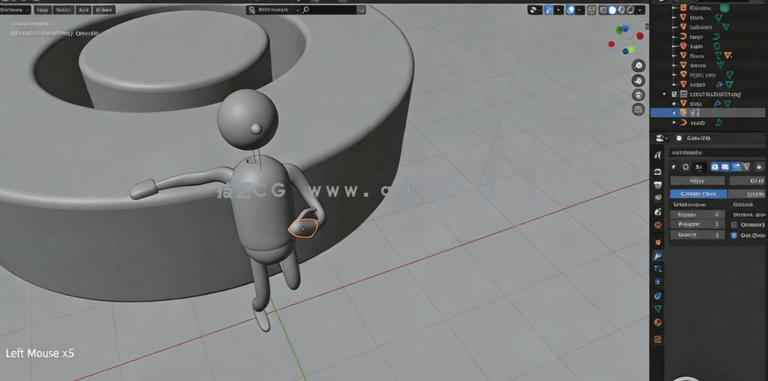Click the Quality value field
768x381 pixels.
coord(697,235)
